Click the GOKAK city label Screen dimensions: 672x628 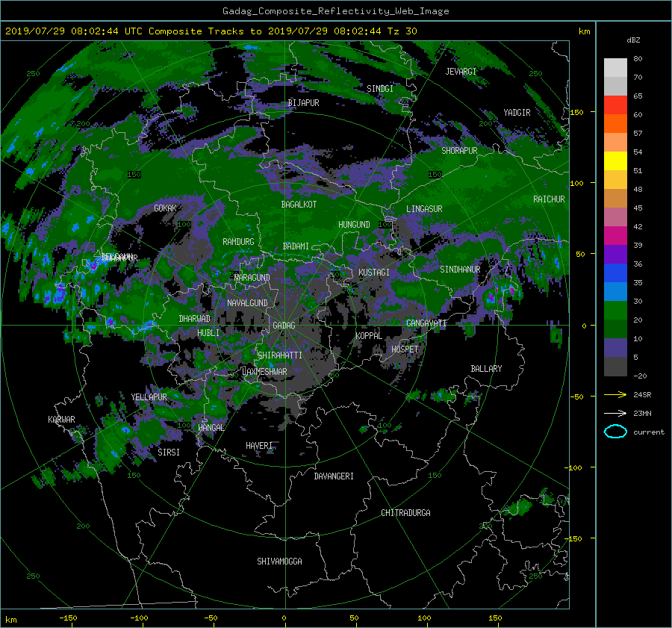pos(166,208)
